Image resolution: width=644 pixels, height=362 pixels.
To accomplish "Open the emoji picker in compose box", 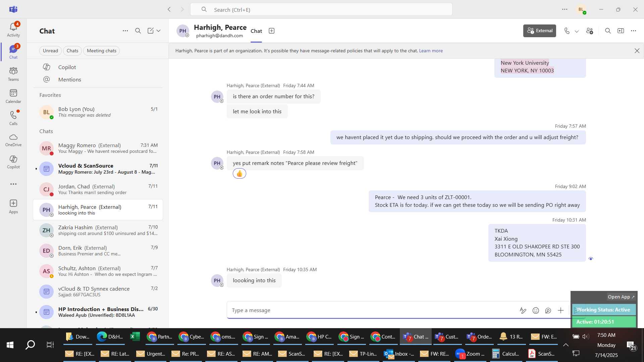I will pos(536,310).
